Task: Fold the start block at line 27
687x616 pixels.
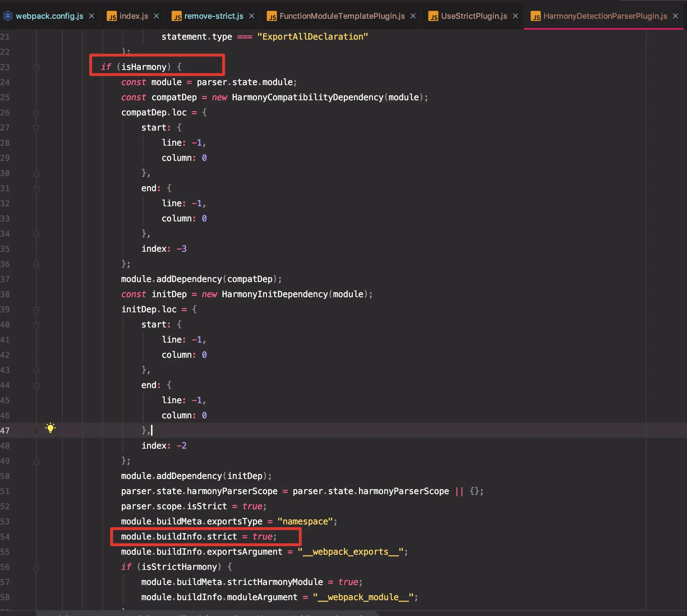Action: [36, 128]
